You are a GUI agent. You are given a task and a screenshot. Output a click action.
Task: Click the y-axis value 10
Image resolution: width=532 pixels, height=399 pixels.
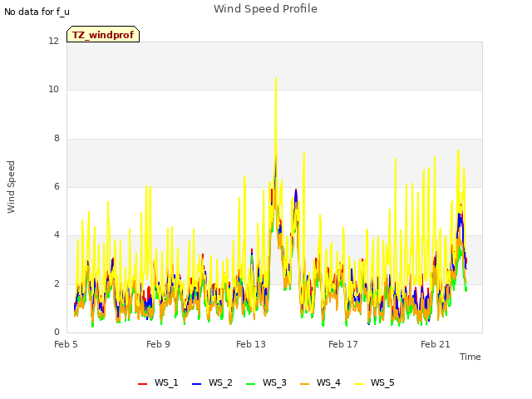pos(53,89)
